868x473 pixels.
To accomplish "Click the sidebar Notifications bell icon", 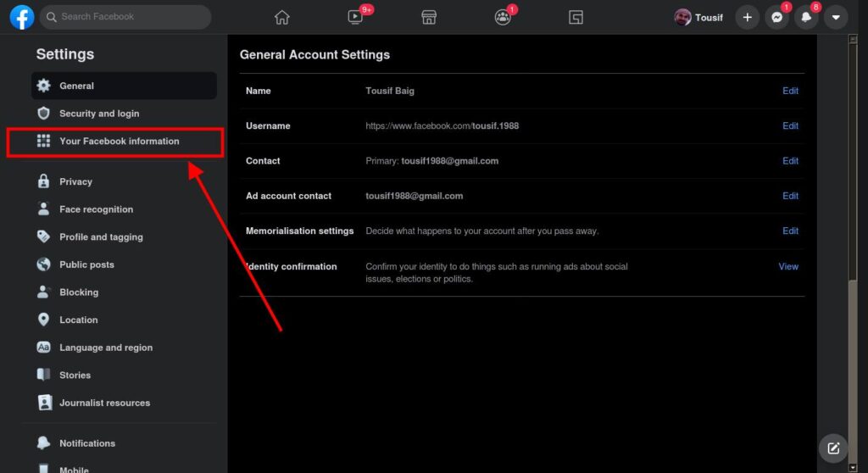I will tap(44, 443).
